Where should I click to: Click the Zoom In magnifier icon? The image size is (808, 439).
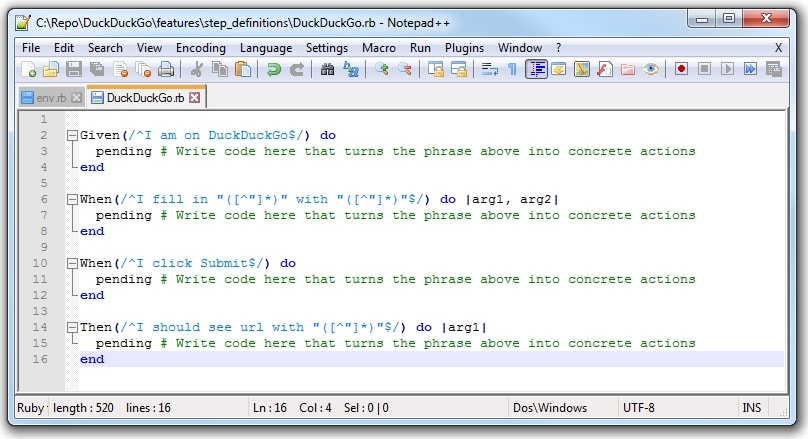point(382,69)
